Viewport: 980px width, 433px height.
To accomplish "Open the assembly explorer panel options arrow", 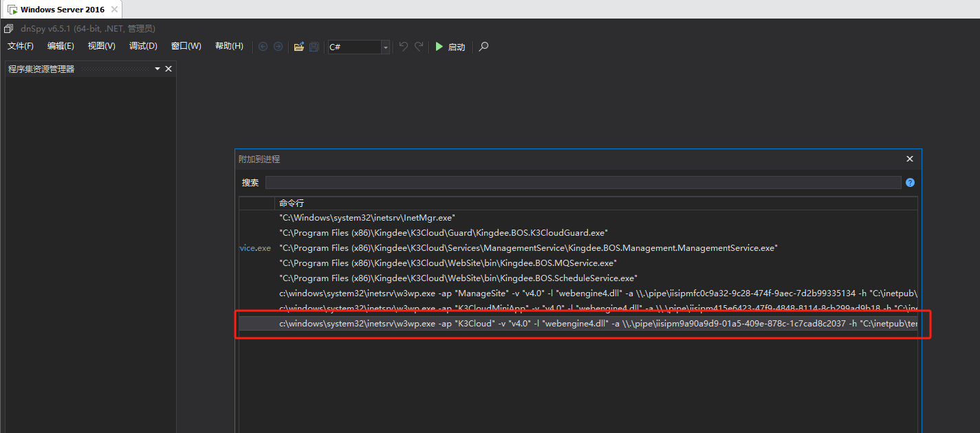I will tap(157, 69).
